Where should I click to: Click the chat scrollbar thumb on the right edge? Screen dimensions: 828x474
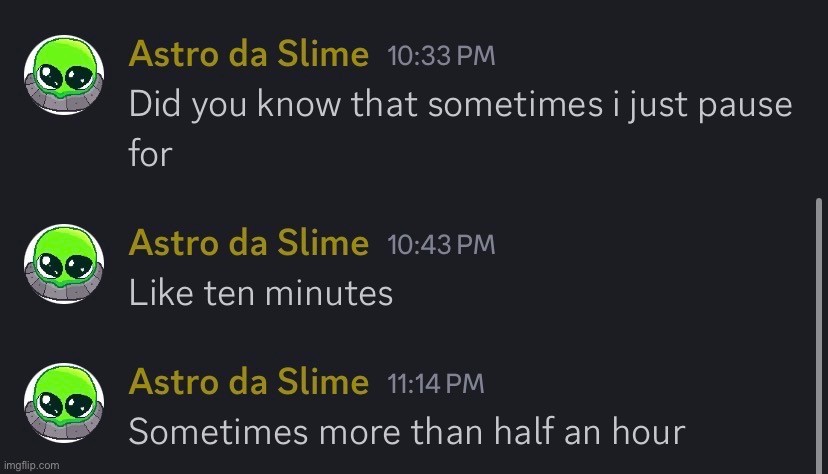pos(818,335)
